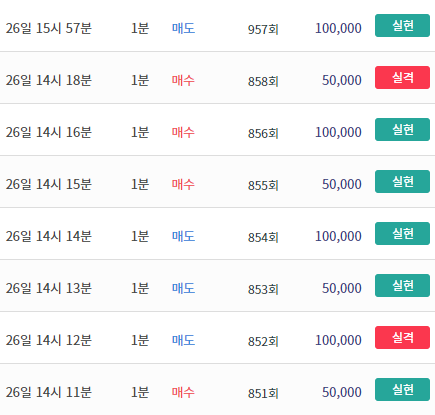Click the 실현 badge in the 855회 row

pyautogui.click(x=402, y=182)
